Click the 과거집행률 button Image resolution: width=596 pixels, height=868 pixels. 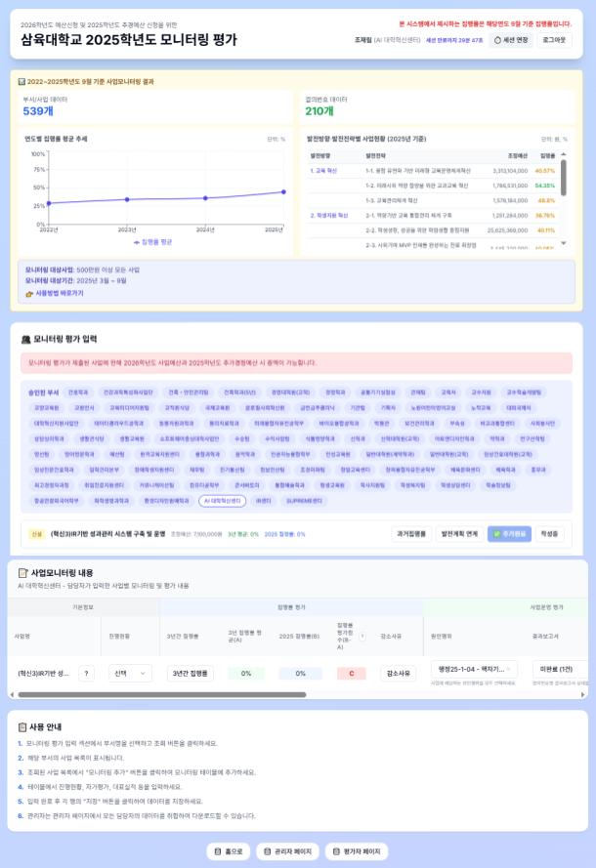411,534
